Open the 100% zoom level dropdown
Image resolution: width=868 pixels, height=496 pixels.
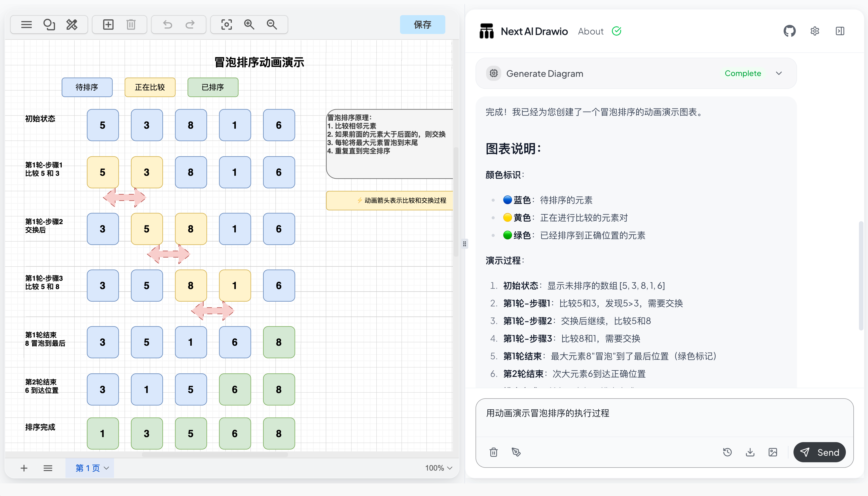pos(439,468)
